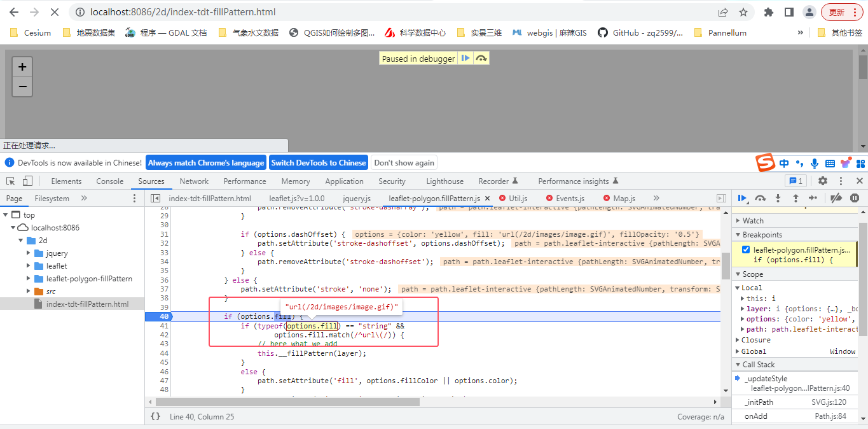Viewport: 868px width, 429px height.
Task: Show more navigator tabs chevron
Action: coord(84,199)
